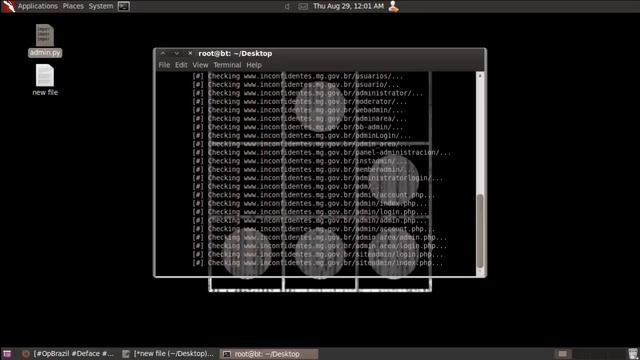The image size is (640, 360).
Task: Click the line checking /administrator/
Action: (x=307, y=93)
